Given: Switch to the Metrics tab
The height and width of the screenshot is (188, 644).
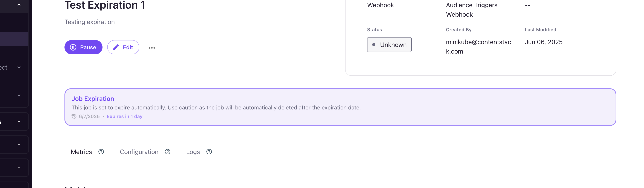Looking at the screenshot, I should [x=81, y=152].
